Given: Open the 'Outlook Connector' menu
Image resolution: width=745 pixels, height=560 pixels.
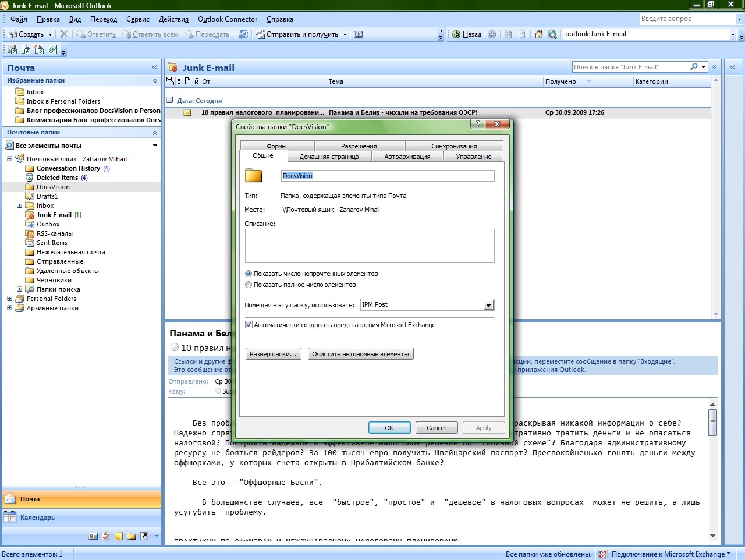Looking at the screenshot, I should pyautogui.click(x=228, y=19).
